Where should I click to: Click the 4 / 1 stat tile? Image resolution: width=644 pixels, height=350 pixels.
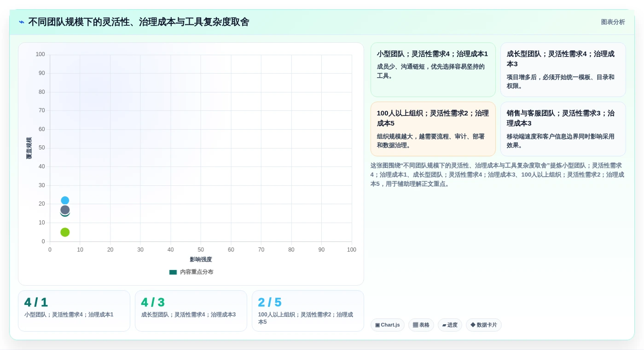[74, 311]
